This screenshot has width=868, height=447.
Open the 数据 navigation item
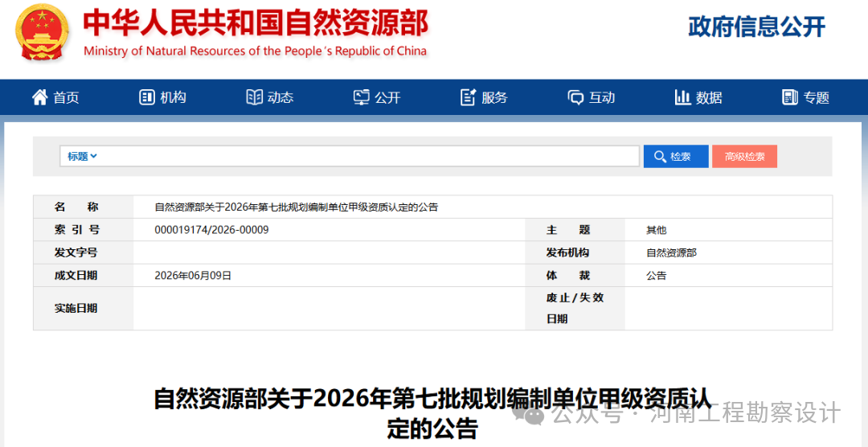click(x=698, y=97)
